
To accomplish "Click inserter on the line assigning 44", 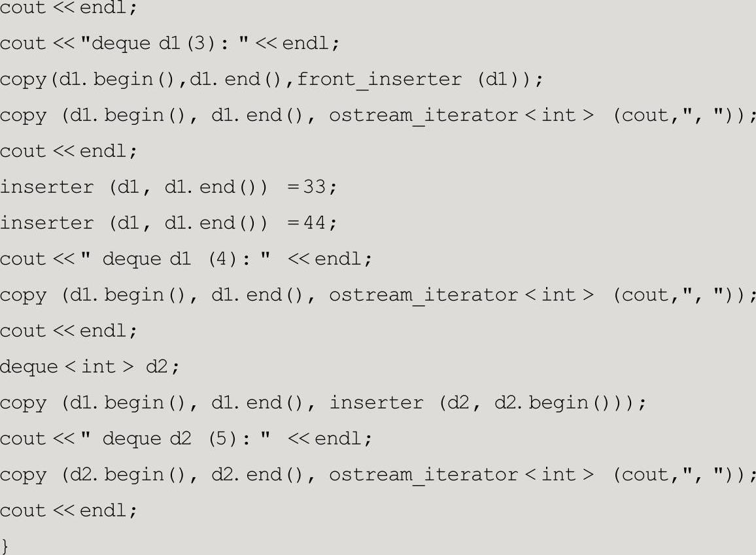I will tap(46, 223).
